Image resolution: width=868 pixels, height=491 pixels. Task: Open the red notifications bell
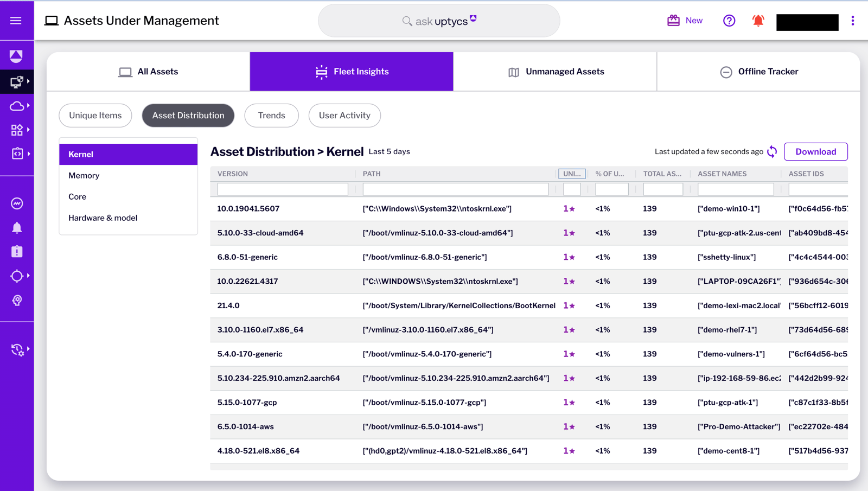(x=758, y=21)
